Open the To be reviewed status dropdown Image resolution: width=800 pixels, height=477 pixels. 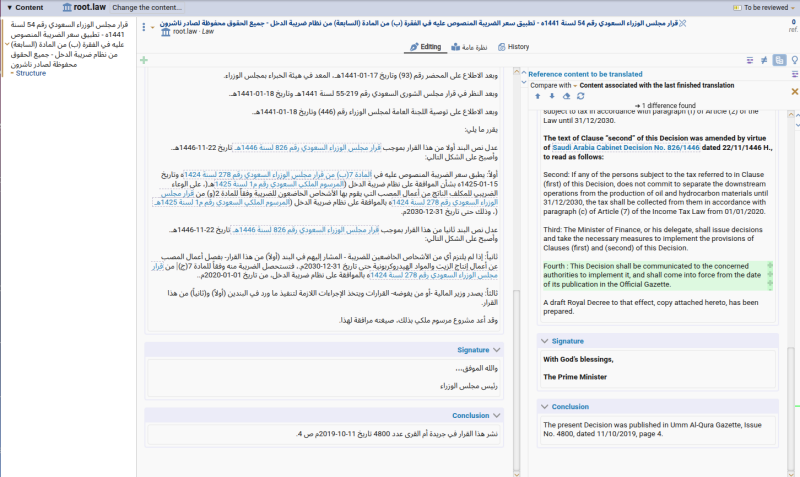coord(764,8)
